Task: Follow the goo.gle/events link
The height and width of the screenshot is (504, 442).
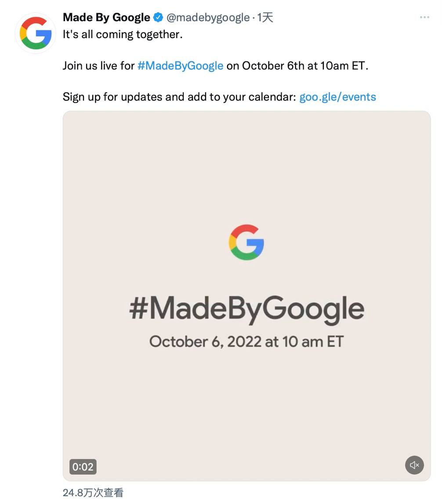Action: [x=337, y=97]
